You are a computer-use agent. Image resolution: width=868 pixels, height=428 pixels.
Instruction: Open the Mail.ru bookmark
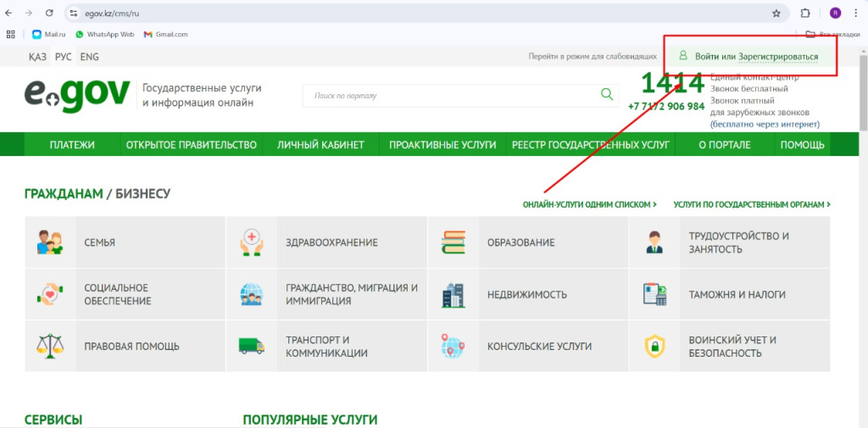tap(49, 35)
